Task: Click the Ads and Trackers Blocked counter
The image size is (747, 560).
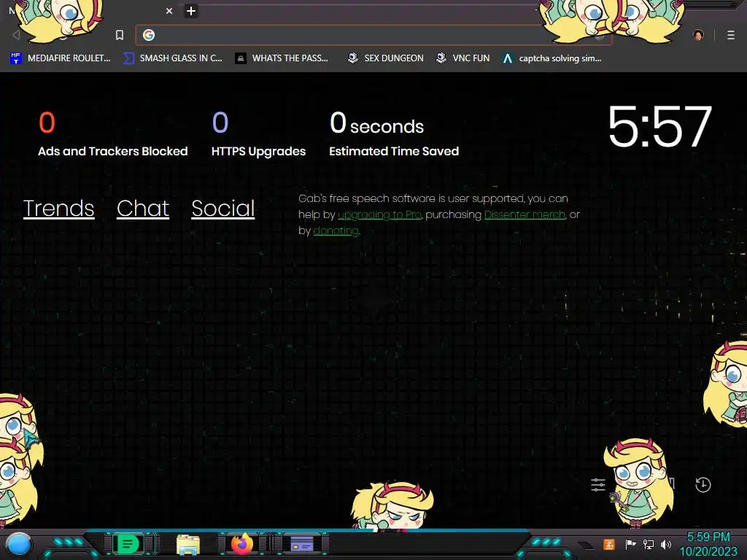Action: (x=113, y=134)
